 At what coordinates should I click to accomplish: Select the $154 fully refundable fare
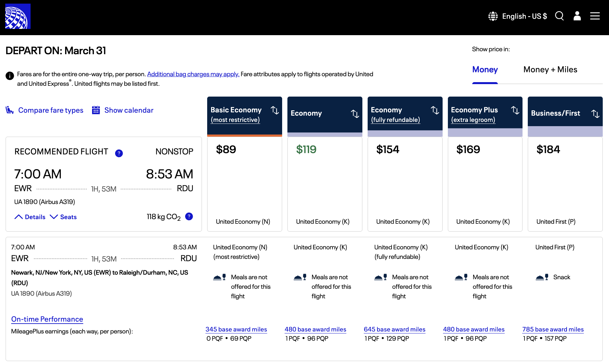click(405, 184)
